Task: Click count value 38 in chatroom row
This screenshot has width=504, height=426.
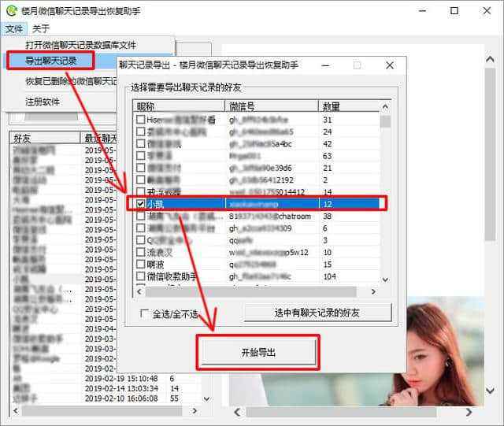Action: (328, 216)
